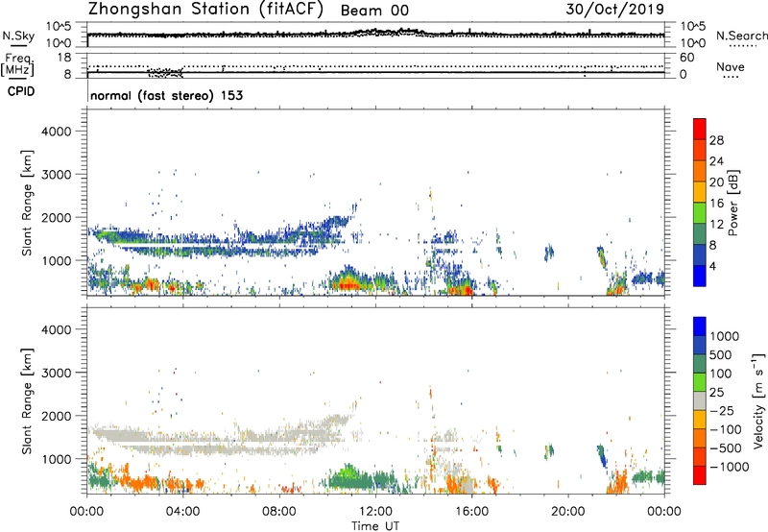
Task: Select the light green segment of power colorbar
Action: coord(700,212)
